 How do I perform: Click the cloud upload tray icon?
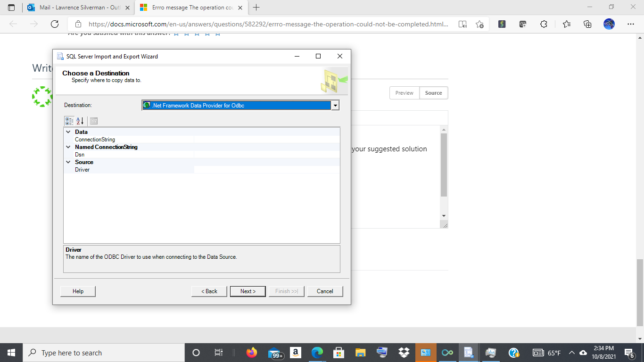click(583, 353)
